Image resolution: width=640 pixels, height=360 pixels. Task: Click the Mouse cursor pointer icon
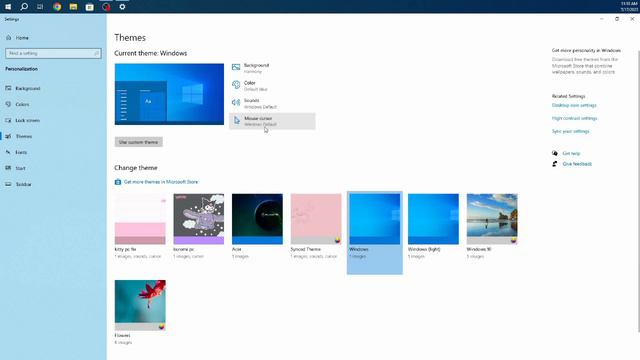[237, 120]
